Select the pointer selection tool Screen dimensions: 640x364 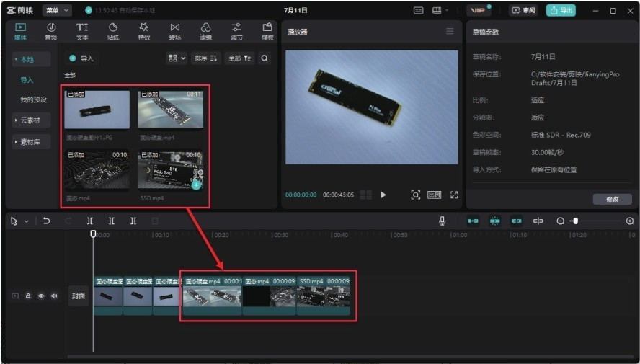[x=14, y=221]
